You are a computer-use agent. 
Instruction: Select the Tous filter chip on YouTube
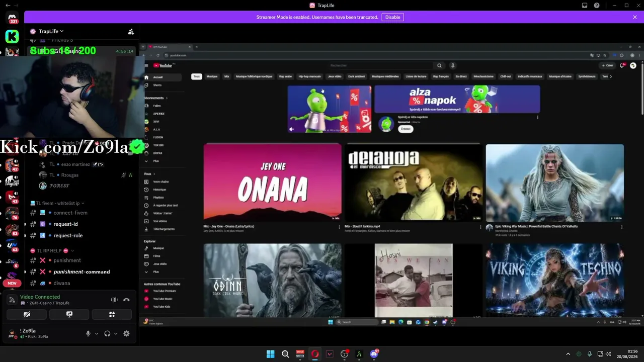(x=196, y=76)
